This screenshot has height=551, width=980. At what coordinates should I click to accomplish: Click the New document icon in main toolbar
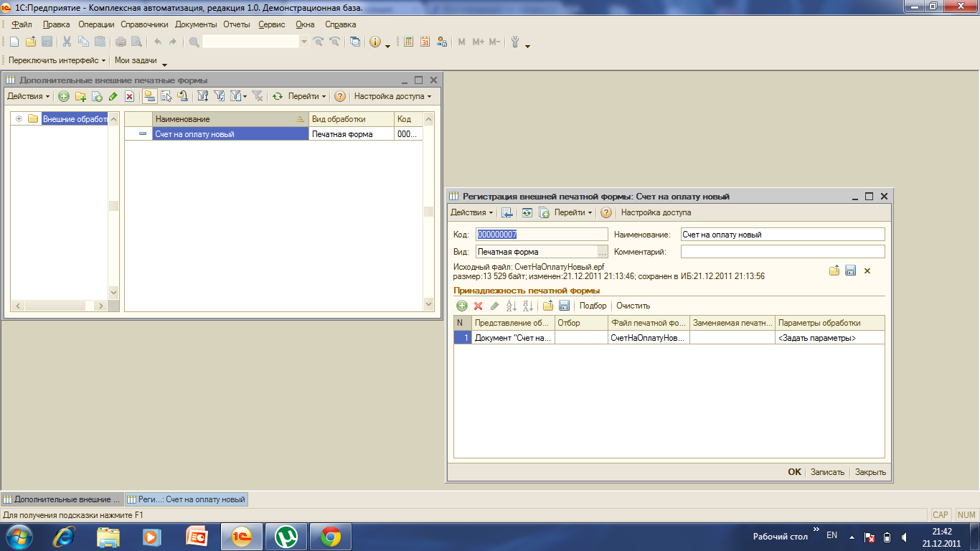pyautogui.click(x=14, y=42)
